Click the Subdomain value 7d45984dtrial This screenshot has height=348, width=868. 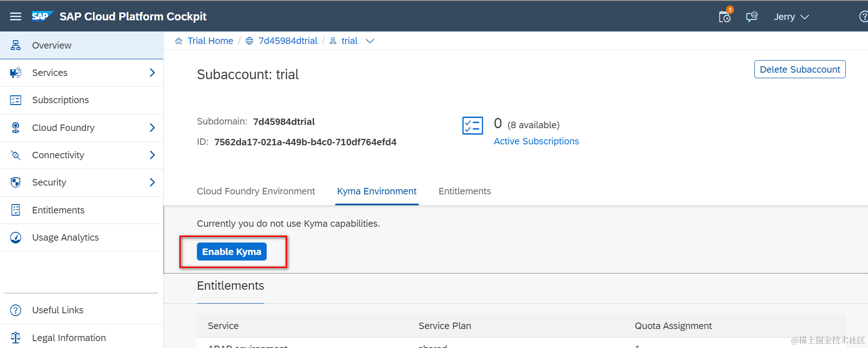(284, 122)
